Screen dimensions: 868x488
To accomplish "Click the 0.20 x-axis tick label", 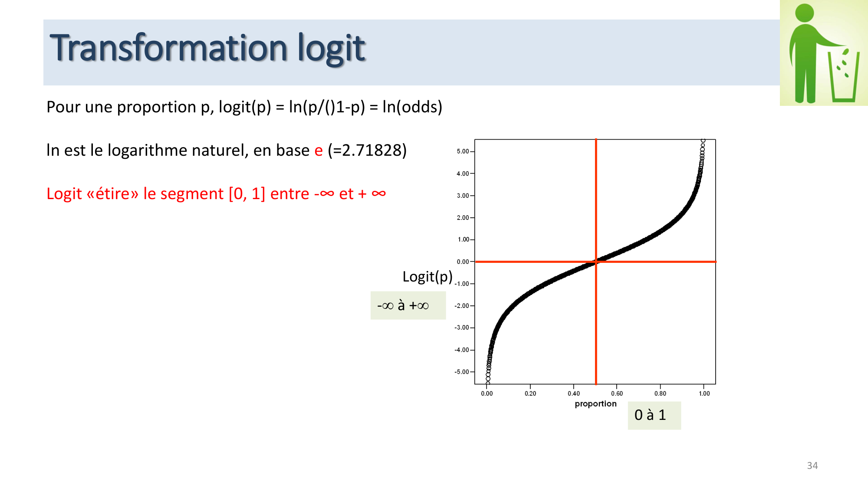I will 530,393.
